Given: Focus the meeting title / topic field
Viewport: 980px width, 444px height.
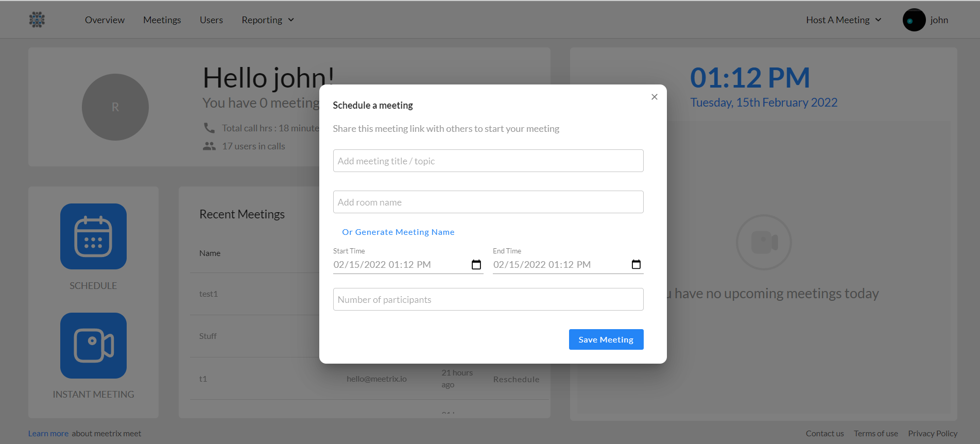Looking at the screenshot, I should click(488, 161).
